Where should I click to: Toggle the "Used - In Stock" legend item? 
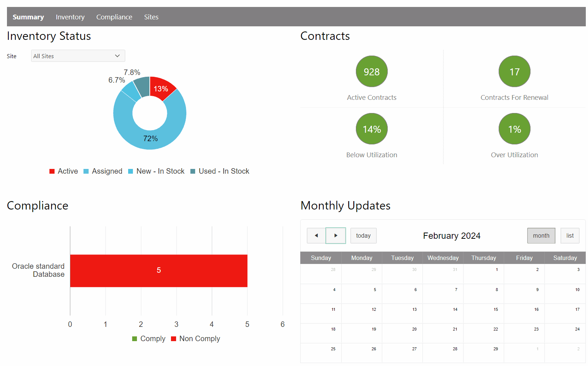(192, 171)
